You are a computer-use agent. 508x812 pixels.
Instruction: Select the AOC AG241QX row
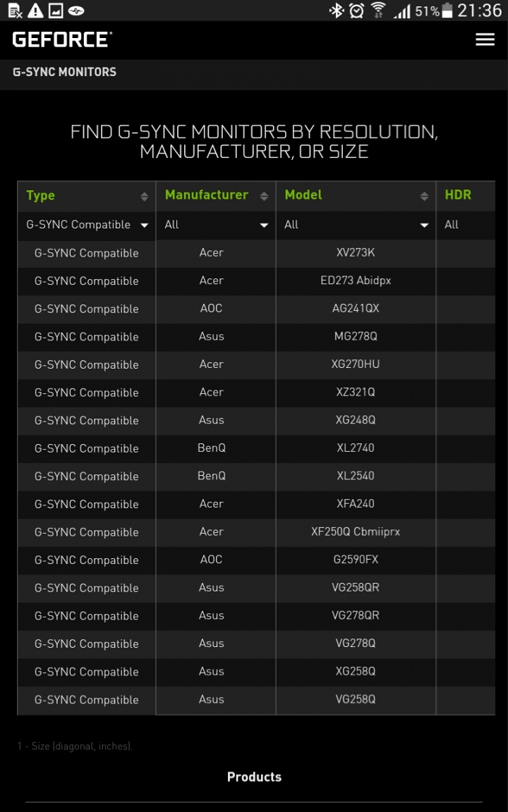click(256, 309)
